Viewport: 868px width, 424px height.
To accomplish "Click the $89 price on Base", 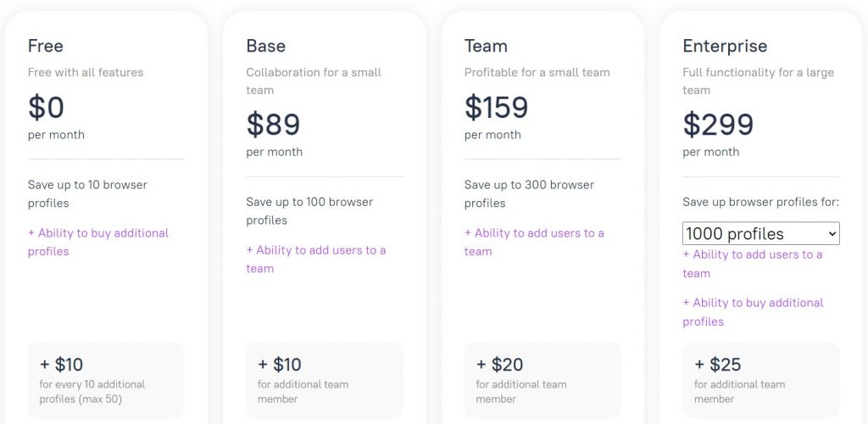I will [x=273, y=125].
